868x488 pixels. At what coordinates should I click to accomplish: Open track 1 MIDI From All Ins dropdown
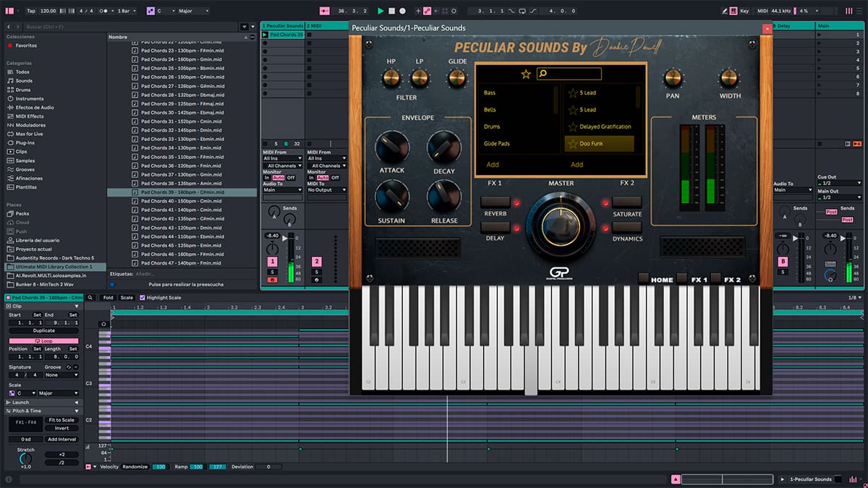[x=283, y=158]
